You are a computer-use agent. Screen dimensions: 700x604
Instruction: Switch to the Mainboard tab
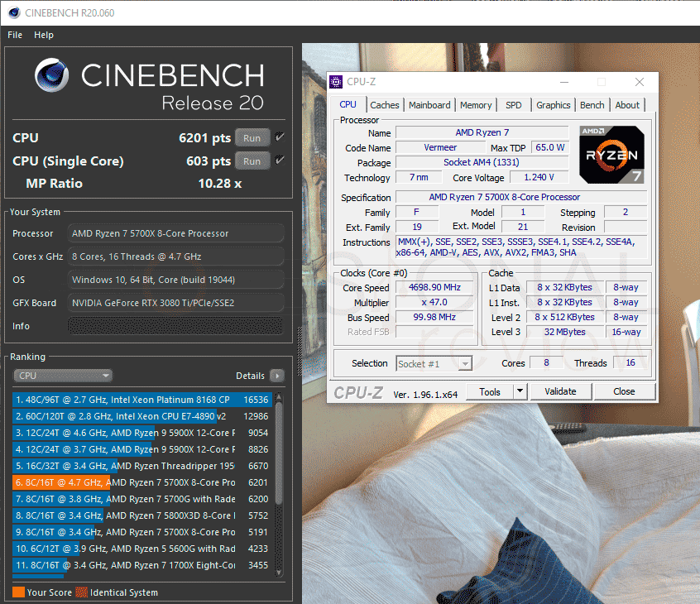point(429,105)
